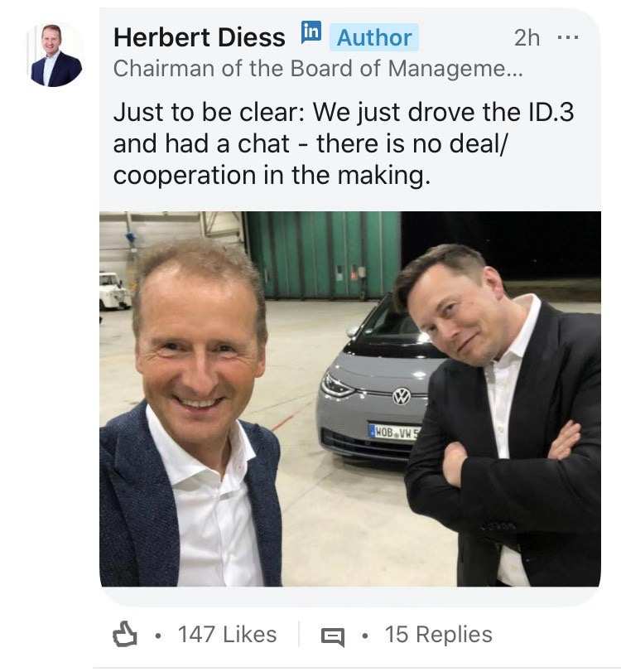Click the grey car's headlight in the photo

337,385
